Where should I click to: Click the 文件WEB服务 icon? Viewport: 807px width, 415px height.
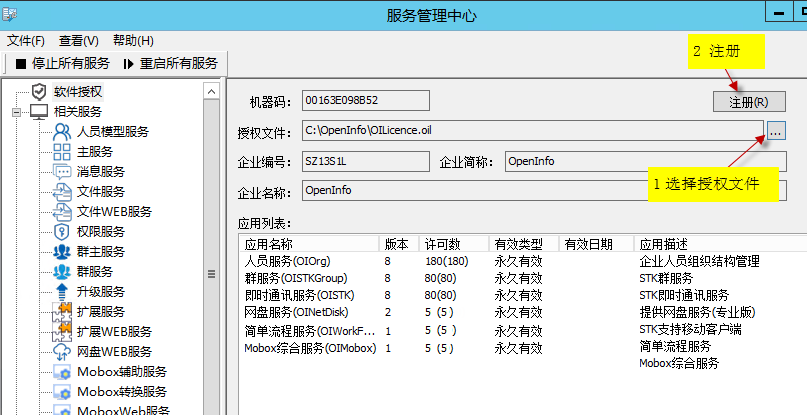click(62, 212)
